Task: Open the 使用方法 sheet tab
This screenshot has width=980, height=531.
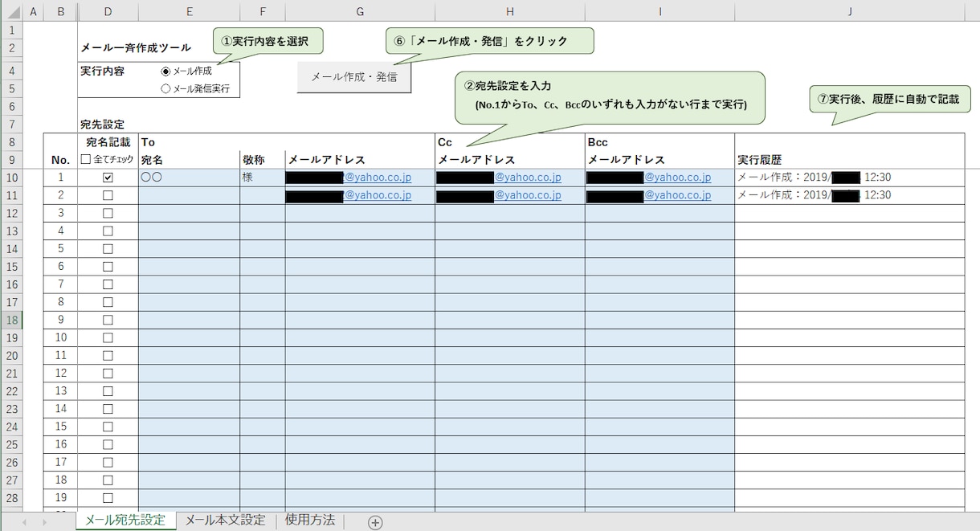Action: [310, 521]
